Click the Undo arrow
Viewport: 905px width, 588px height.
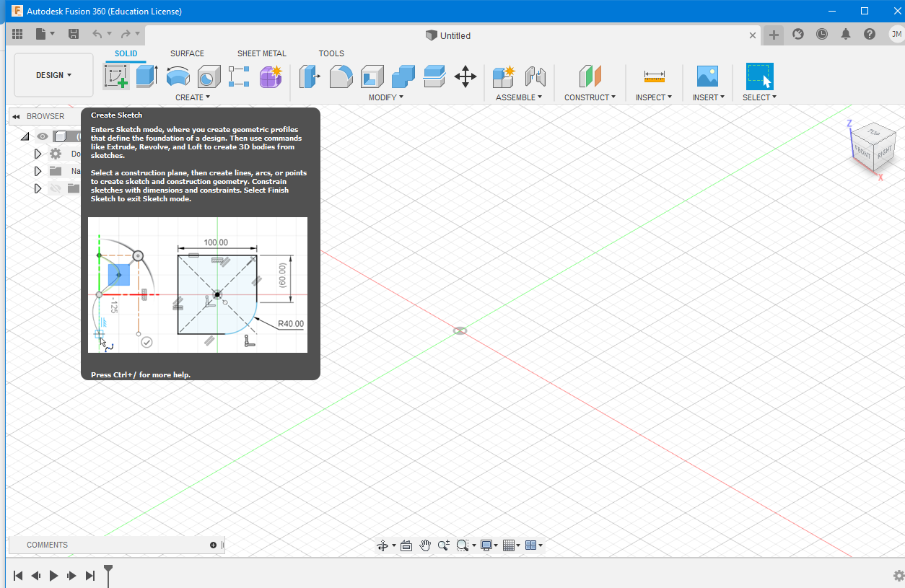tap(97, 34)
